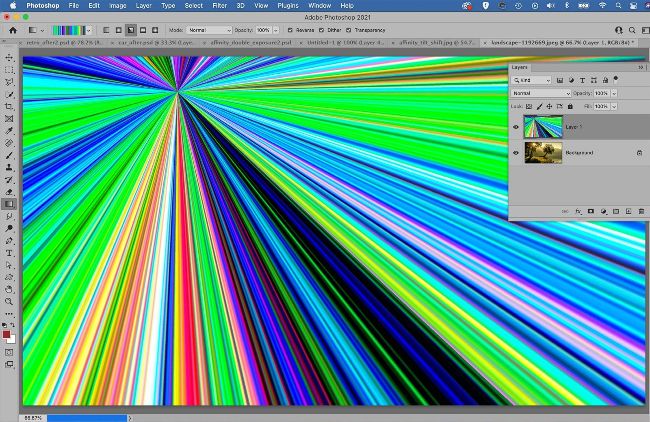The height and width of the screenshot is (422, 650).
Task: Select the Frame tool
Action: (x=9, y=119)
